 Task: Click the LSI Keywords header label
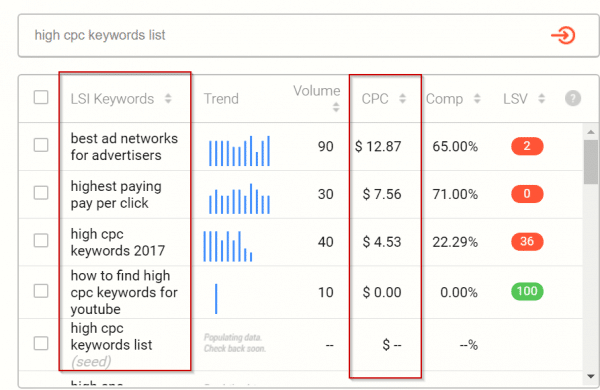click(x=112, y=99)
